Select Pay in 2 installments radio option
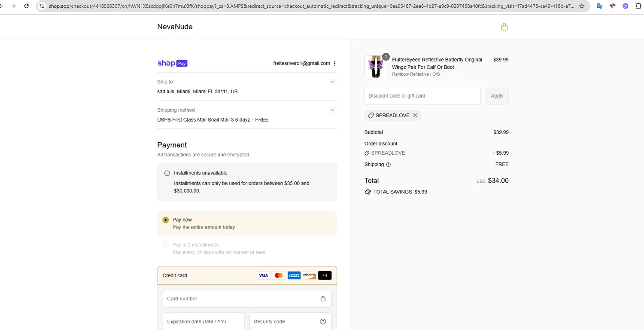The height and width of the screenshot is (330, 644). (166, 245)
